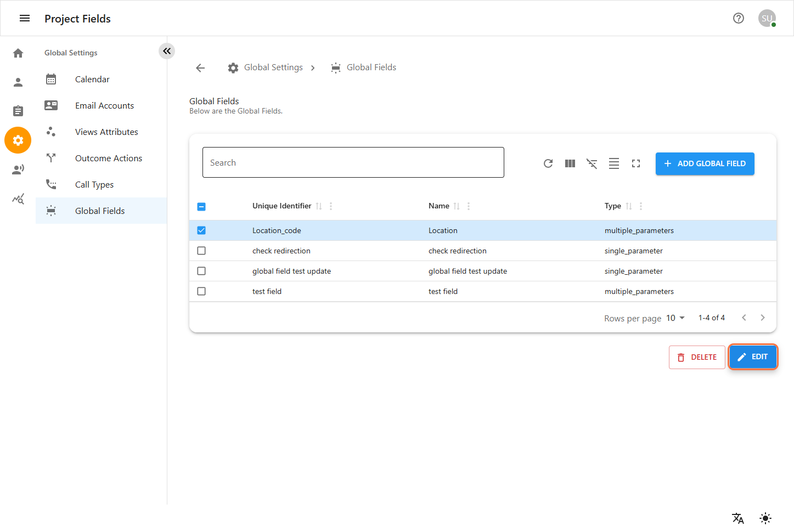794x532 pixels.
Task: Tick the test field row checkbox
Action: pyautogui.click(x=201, y=291)
